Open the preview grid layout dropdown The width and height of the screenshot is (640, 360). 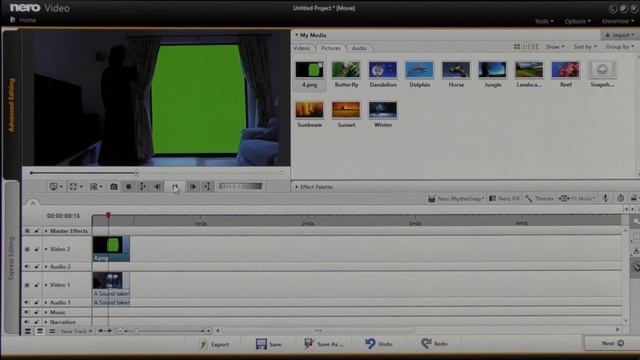(x=96, y=187)
